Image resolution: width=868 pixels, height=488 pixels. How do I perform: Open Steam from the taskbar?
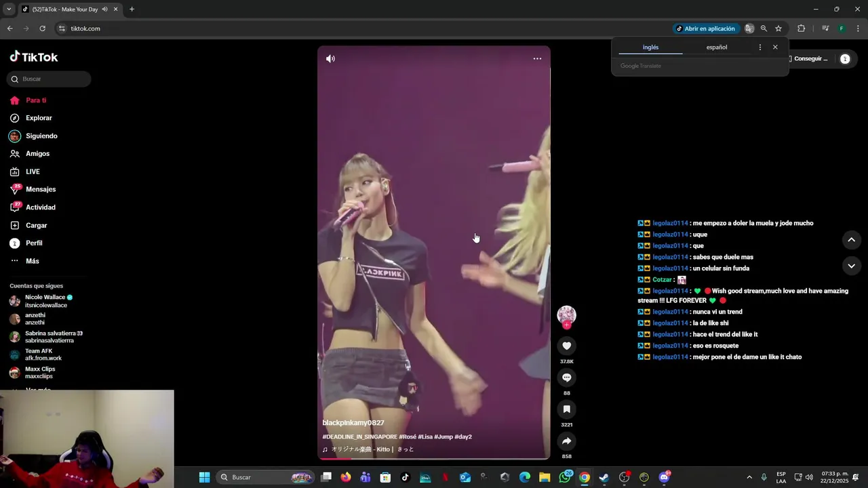click(604, 477)
